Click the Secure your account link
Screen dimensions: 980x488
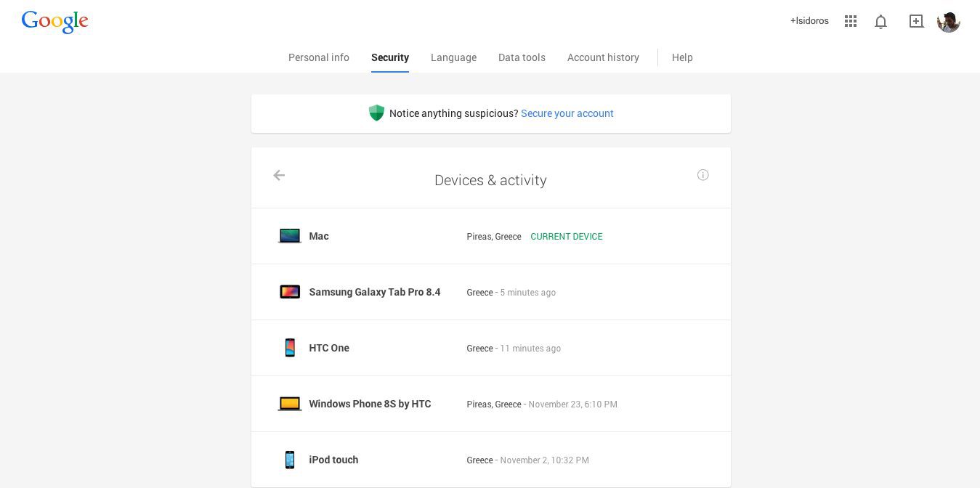[x=567, y=113]
